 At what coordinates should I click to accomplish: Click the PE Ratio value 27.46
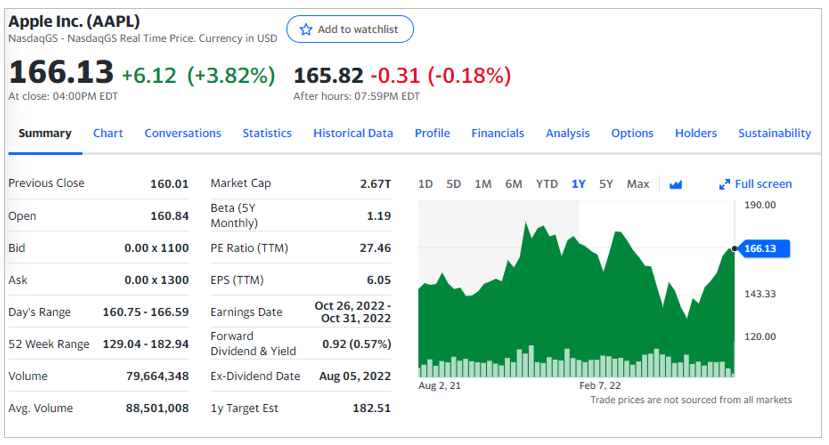(x=375, y=248)
